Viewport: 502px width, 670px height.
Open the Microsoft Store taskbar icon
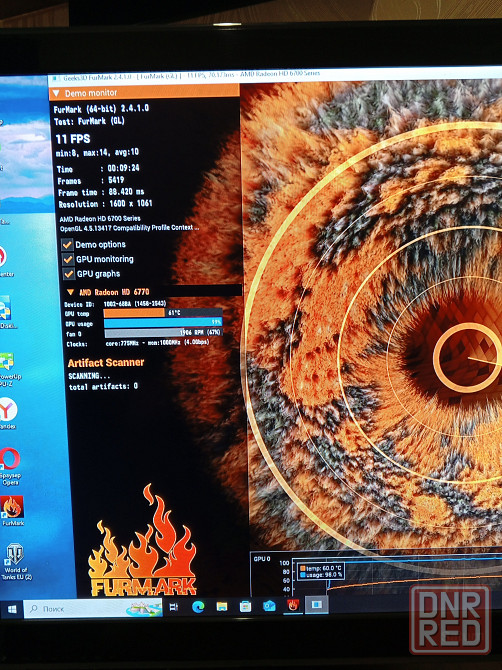(245, 606)
